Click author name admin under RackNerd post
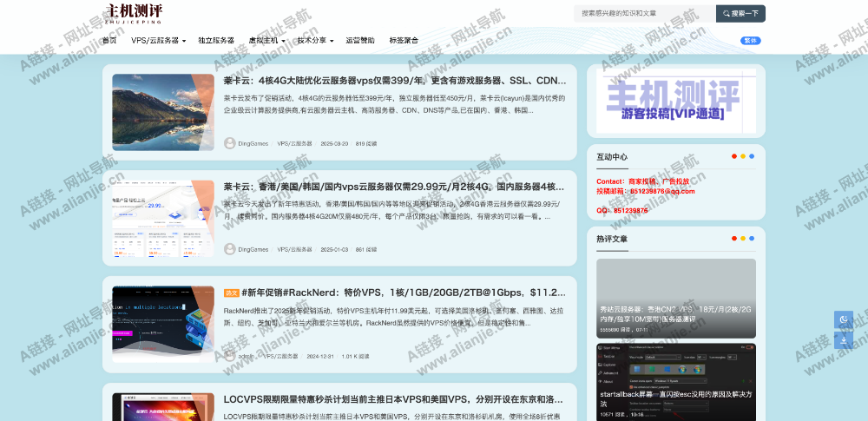868x421 pixels. (247, 356)
